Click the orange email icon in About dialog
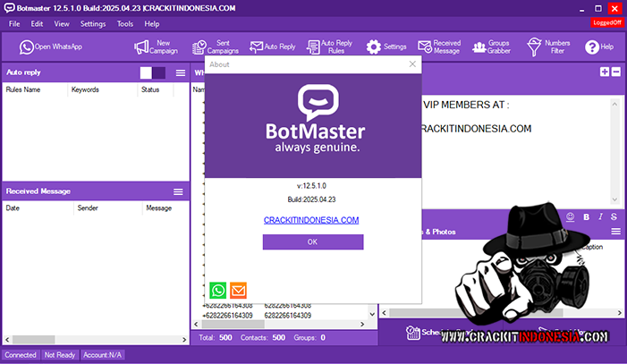Viewport: 627px width, 364px height. [238, 290]
